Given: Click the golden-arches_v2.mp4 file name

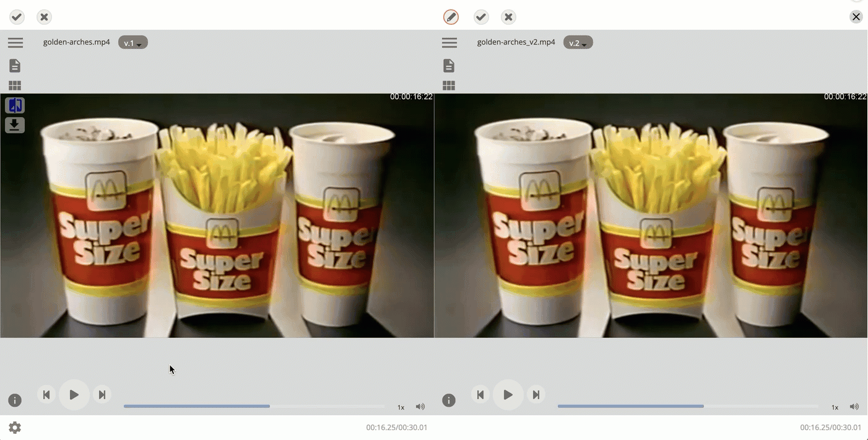Looking at the screenshot, I should click(x=516, y=42).
